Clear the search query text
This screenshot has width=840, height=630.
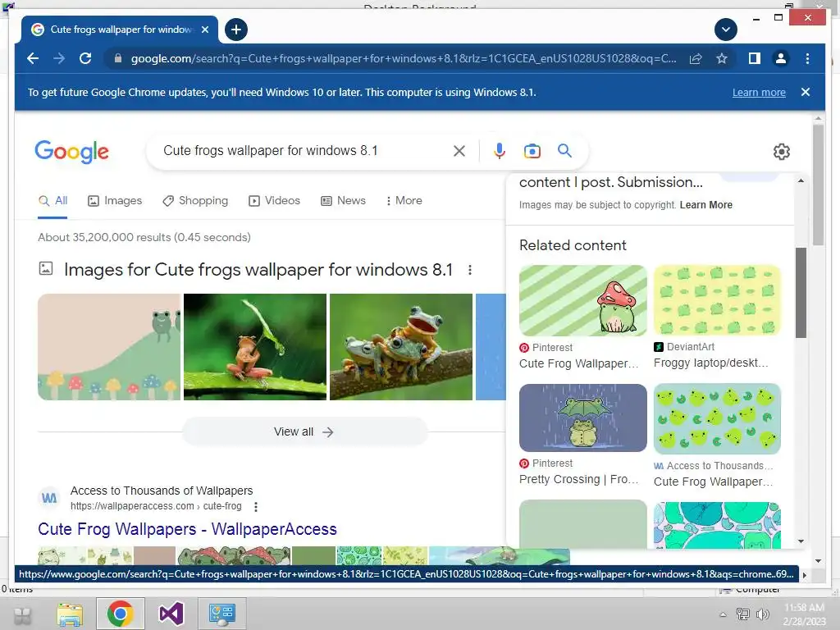click(x=459, y=151)
